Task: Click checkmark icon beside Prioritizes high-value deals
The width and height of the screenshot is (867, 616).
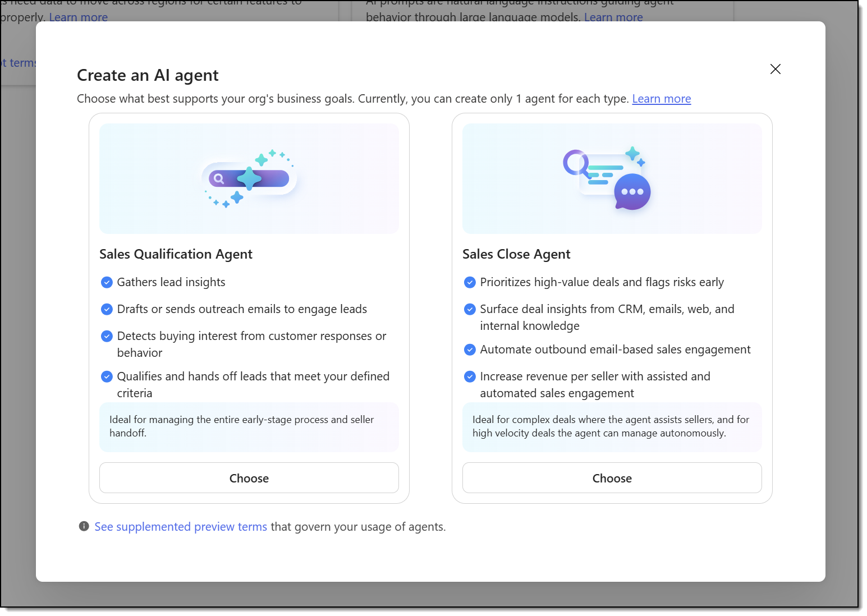Action: (470, 282)
